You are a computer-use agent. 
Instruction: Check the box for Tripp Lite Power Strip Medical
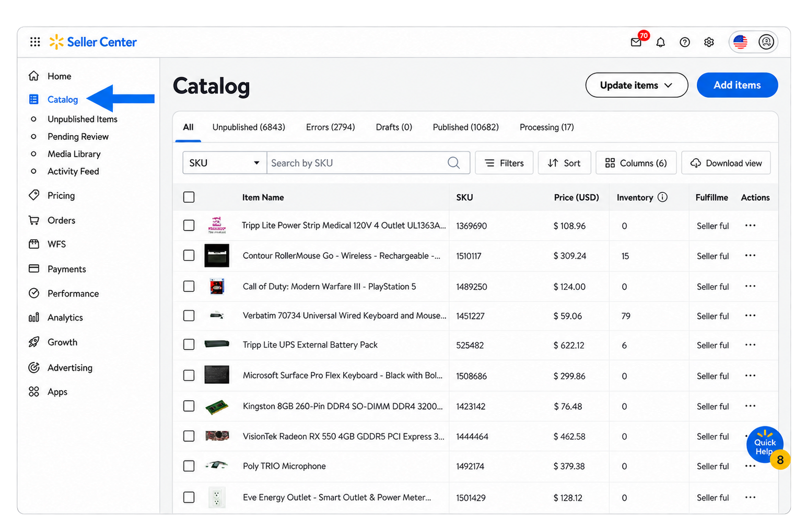pyautogui.click(x=189, y=226)
